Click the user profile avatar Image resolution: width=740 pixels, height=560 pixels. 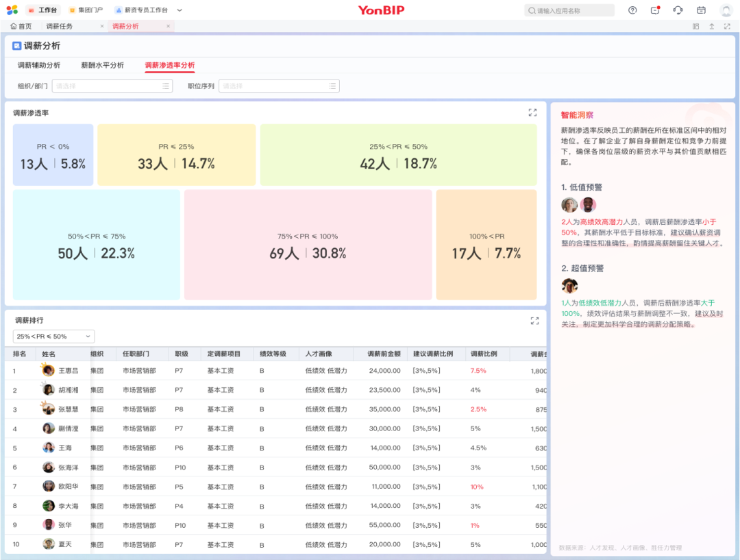coord(726,10)
